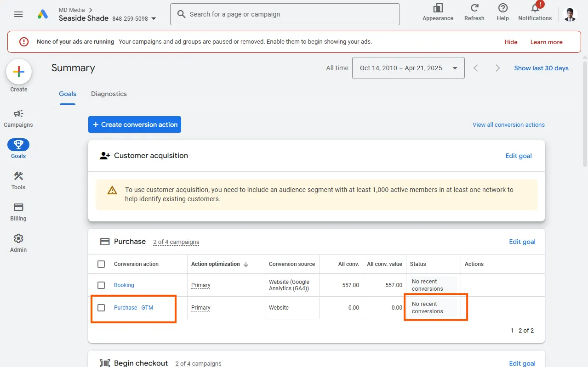The image size is (588, 367).
Task: Click the Create plus button
Action: [x=19, y=72]
